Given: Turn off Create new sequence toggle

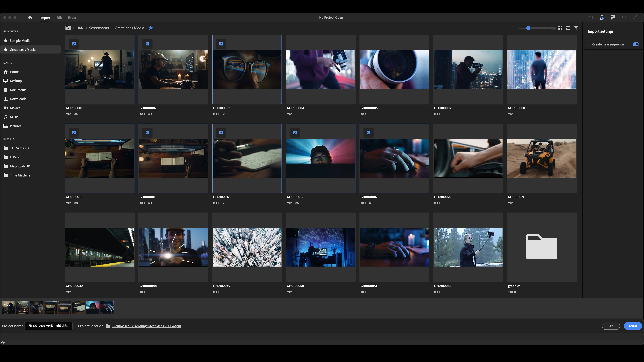Looking at the screenshot, I should pos(635,44).
